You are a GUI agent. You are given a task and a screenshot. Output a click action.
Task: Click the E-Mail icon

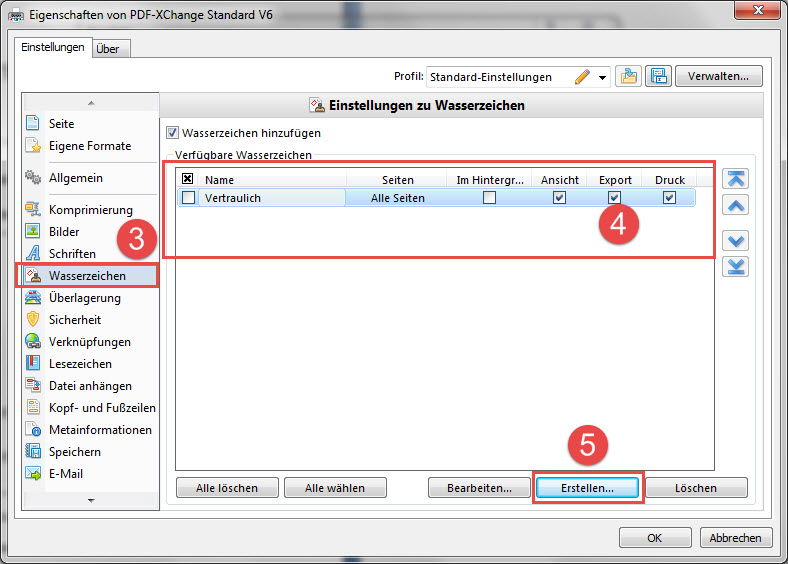[33, 474]
